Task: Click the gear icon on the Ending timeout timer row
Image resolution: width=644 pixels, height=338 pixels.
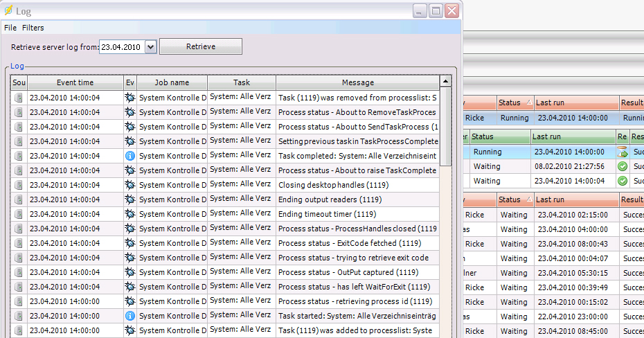Action: (129, 214)
